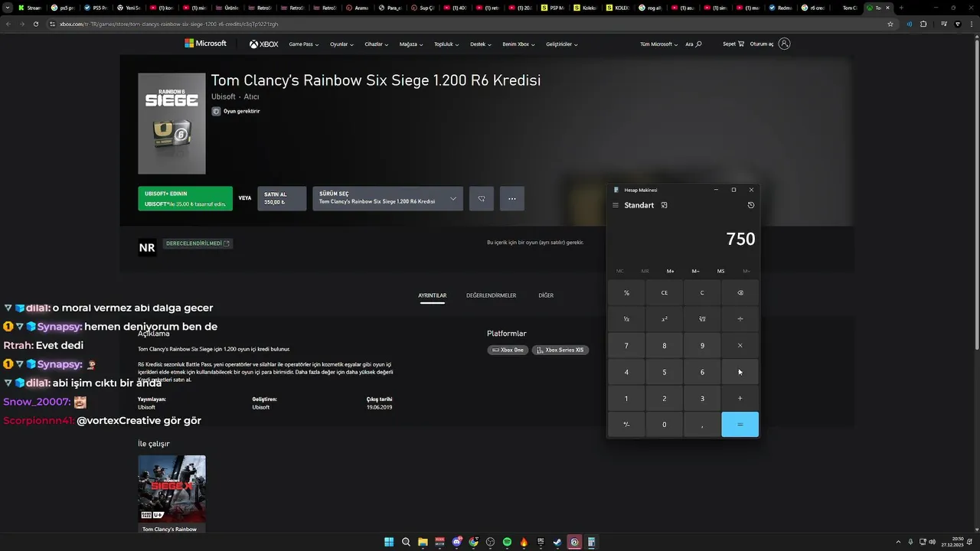Click the Microsoft logo link
The height and width of the screenshot is (551, 980).
coord(205,44)
